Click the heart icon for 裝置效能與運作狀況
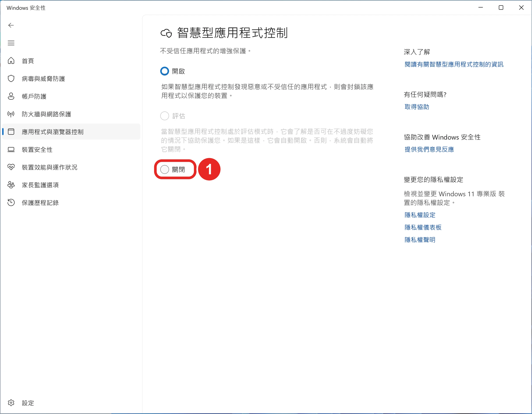The height and width of the screenshot is (414, 532). [x=11, y=167]
